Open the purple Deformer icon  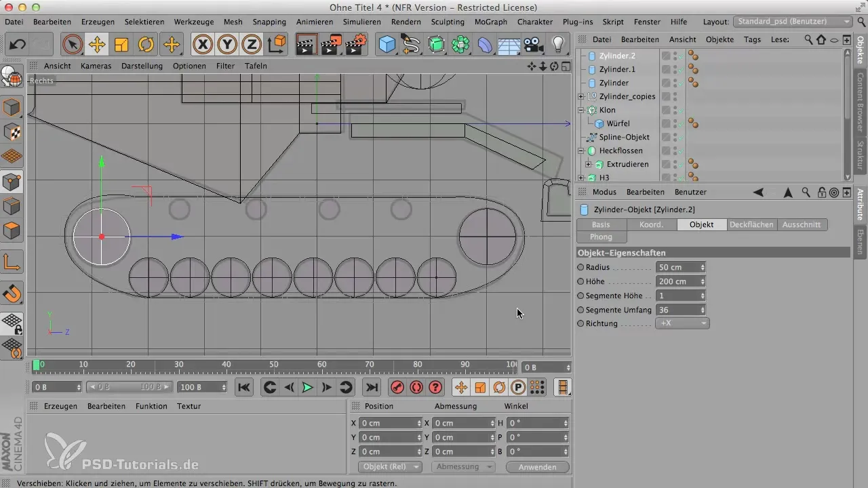pyautogui.click(x=485, y=45)
